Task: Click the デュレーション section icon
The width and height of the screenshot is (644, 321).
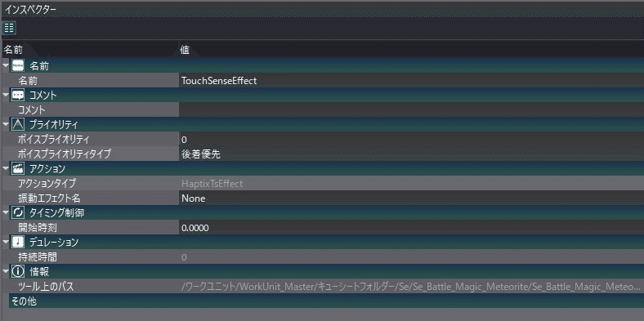Action: 17,243
